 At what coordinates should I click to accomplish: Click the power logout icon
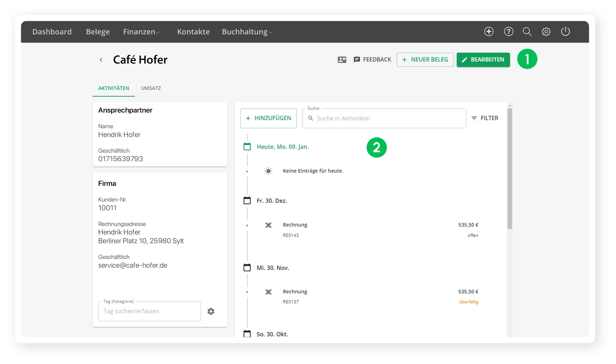click(x=565, y=32)
